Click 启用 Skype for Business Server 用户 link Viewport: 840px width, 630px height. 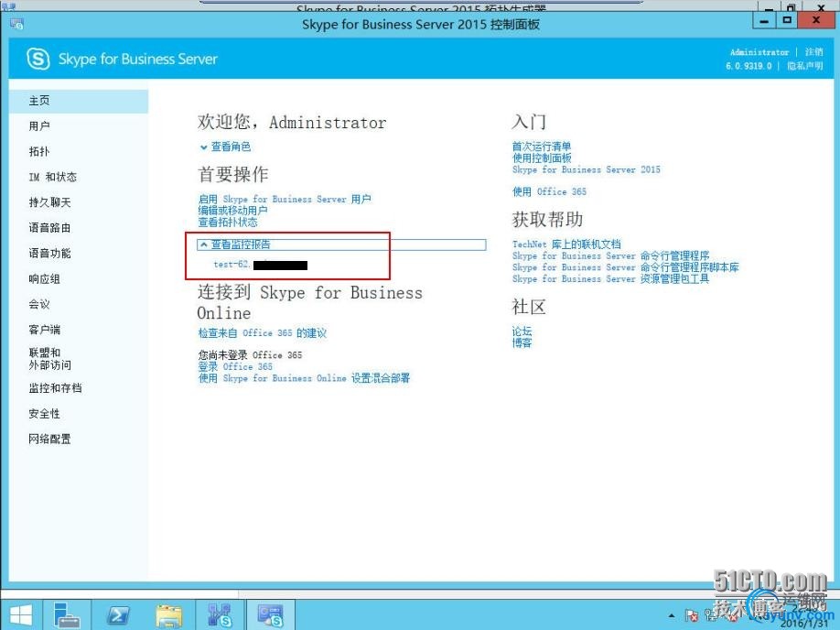click(x=285, y=199)
